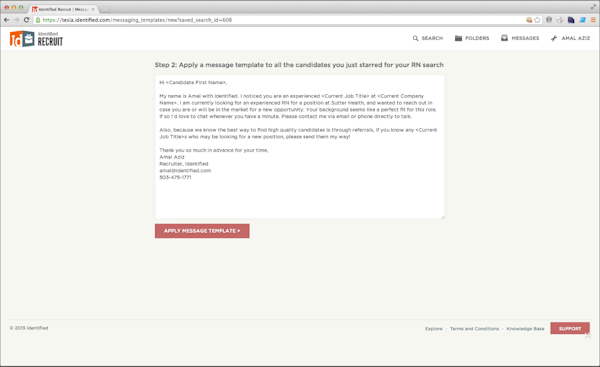Reload the page with the refresh icon
This screenshot has height=367, width=600.
click(x=26, y=20)
